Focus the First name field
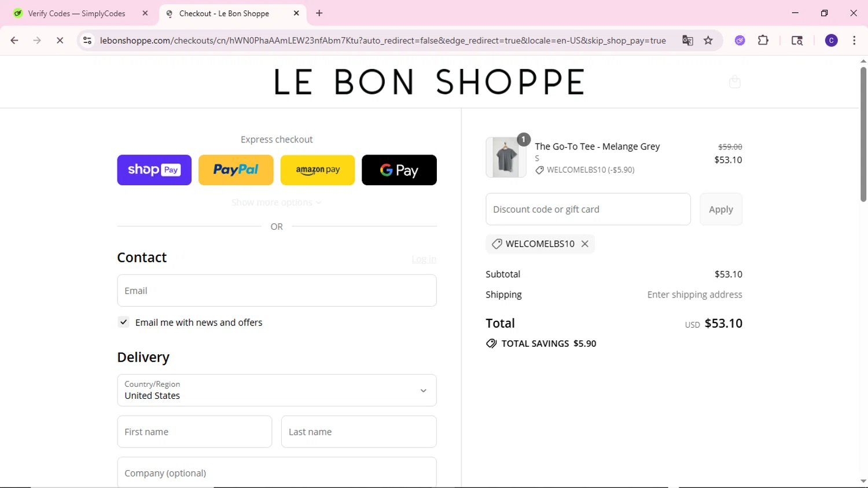The image size is (868, 488). [x=194, y=432]
